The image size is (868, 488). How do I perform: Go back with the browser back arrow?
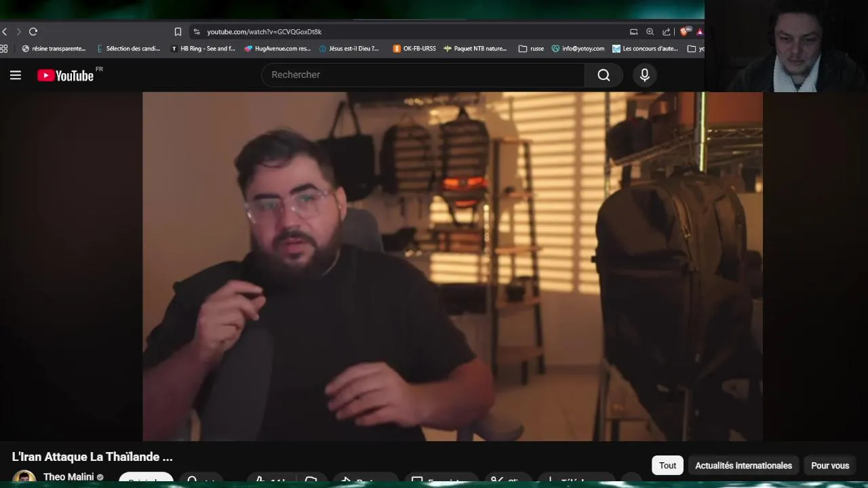(x=5, y=32)
